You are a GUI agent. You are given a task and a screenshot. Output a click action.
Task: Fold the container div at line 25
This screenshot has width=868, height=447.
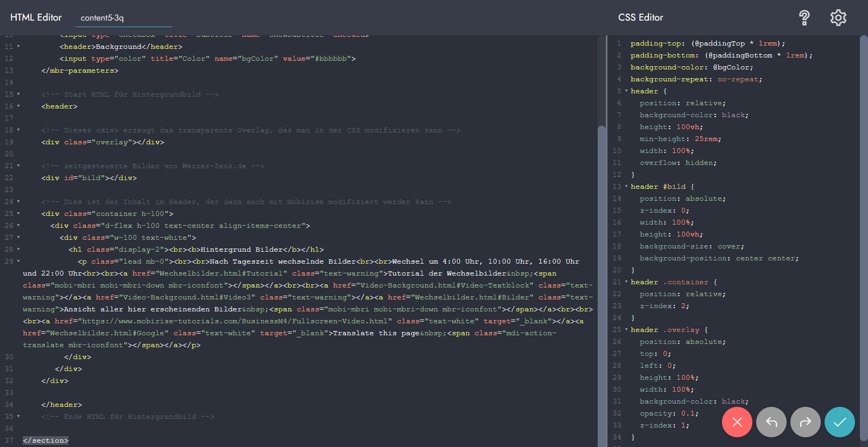click(18, 214)
